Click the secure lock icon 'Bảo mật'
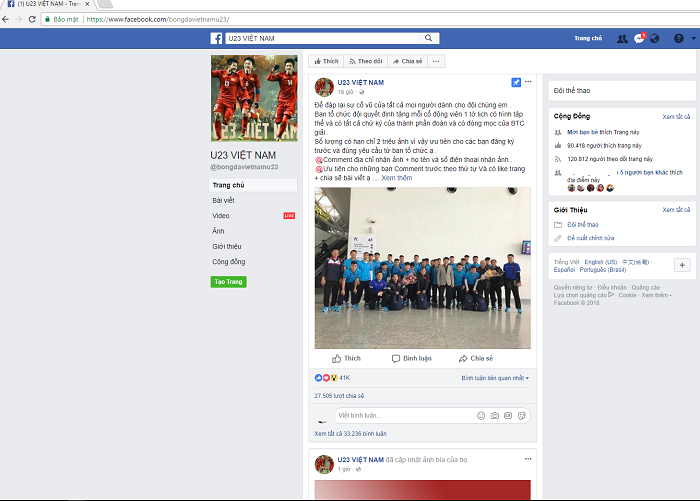 tap(47, 19)
